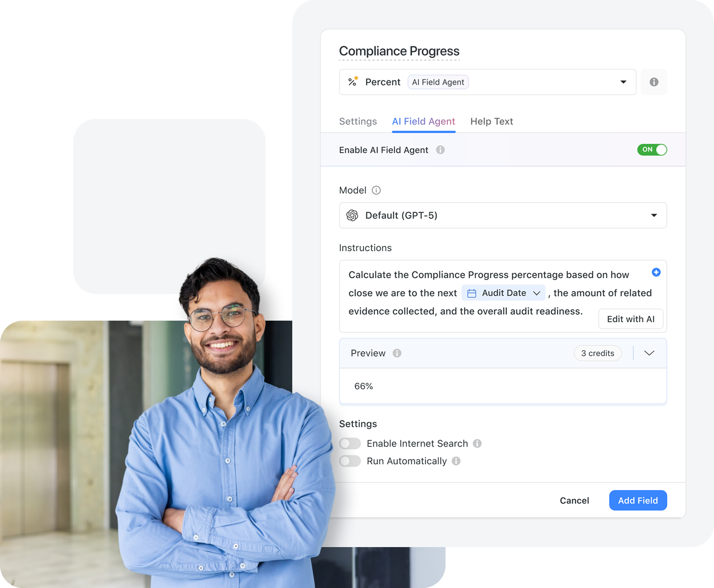
Task: Click the info icon beside the field type selector
Action: click(654, 82)
